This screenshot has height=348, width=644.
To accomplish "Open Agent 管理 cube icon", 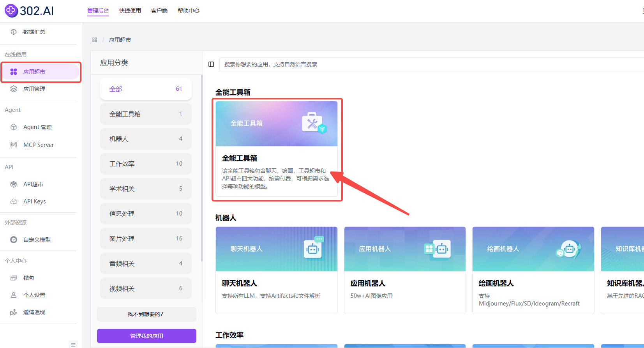I will point(14,127).
